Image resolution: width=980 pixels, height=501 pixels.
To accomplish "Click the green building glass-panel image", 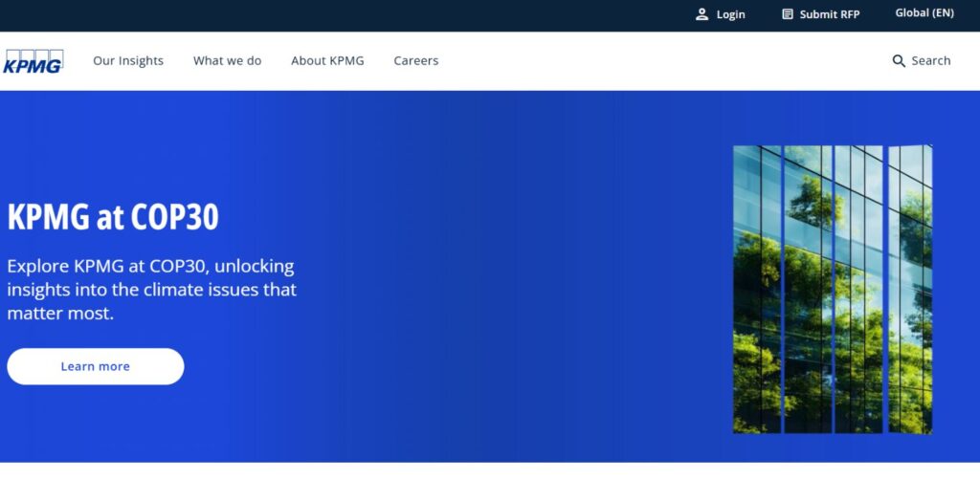I will [832, 289].
